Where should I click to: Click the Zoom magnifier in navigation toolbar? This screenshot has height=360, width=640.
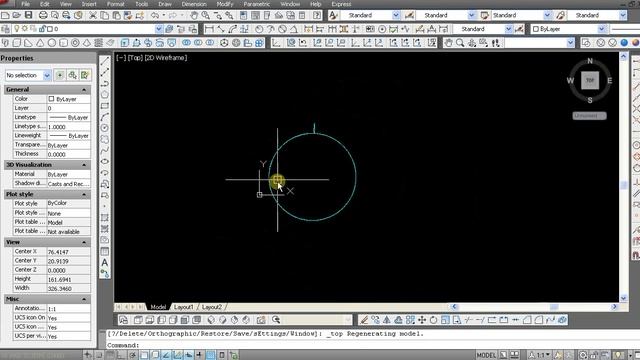pos(460,43)
